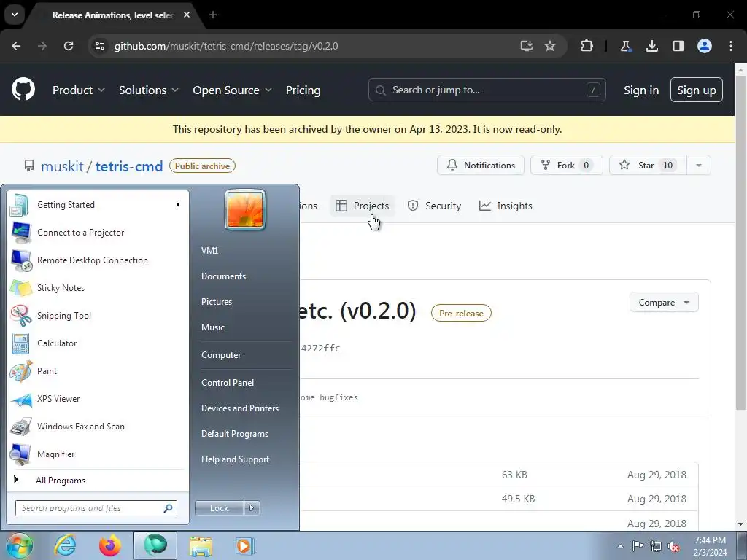Click the Magnifier icon
The image size is (747, 560).
[21, 454]
